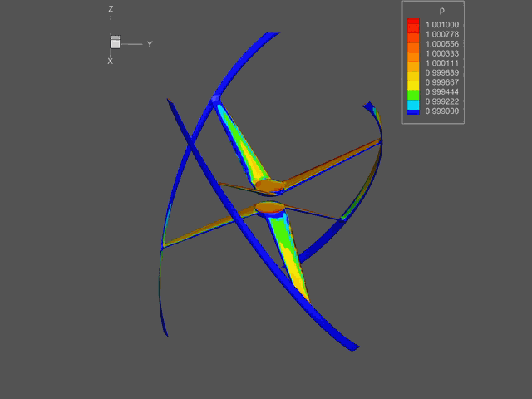This screenshot has width=532, height=399.
Task: Click the cyan legend swatch at 0.999222
Action: pos(413,105)
